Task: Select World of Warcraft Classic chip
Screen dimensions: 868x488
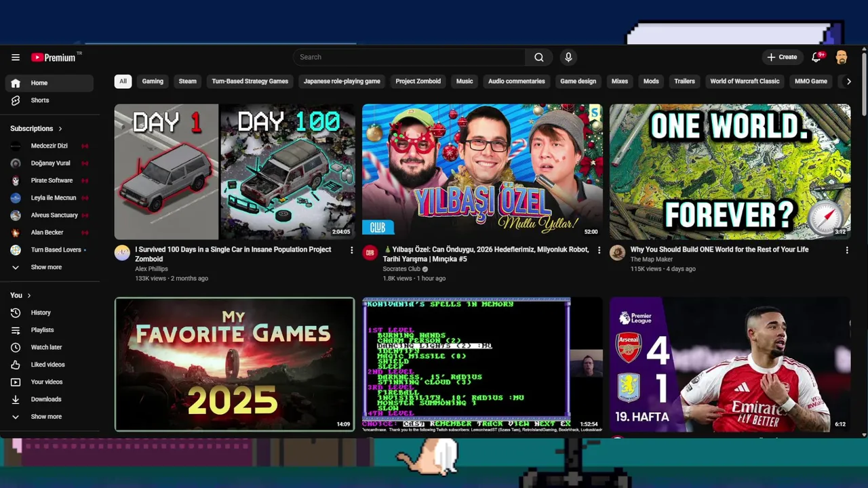Action: pos(745,81)
